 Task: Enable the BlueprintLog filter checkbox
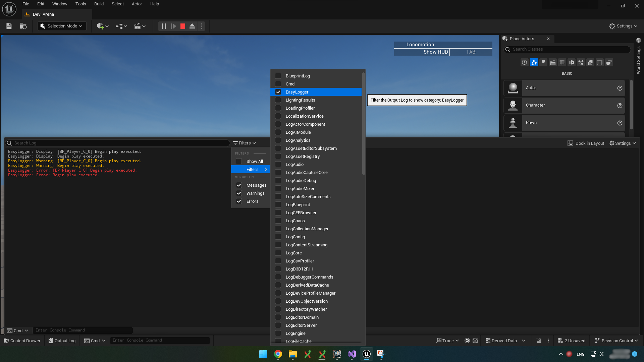click(x=278, y=76)
